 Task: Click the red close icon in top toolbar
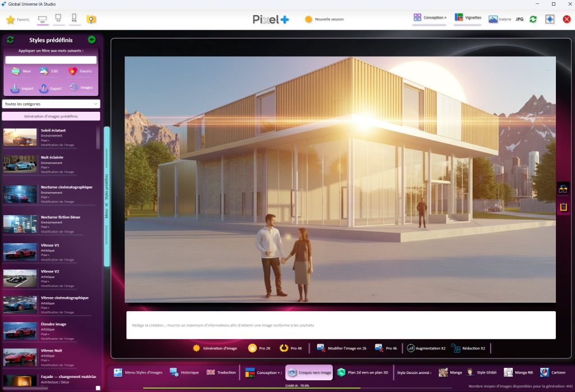(567, 19)
